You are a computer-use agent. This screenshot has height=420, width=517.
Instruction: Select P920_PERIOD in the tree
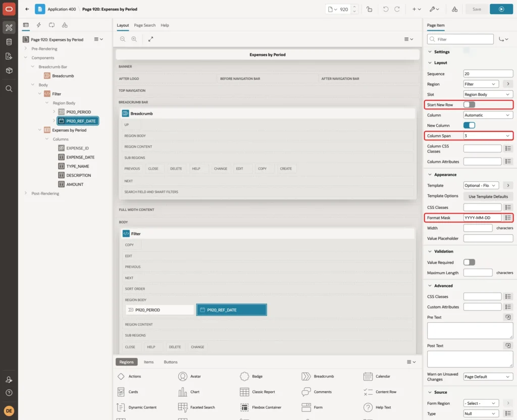click(x=78, y=112)
